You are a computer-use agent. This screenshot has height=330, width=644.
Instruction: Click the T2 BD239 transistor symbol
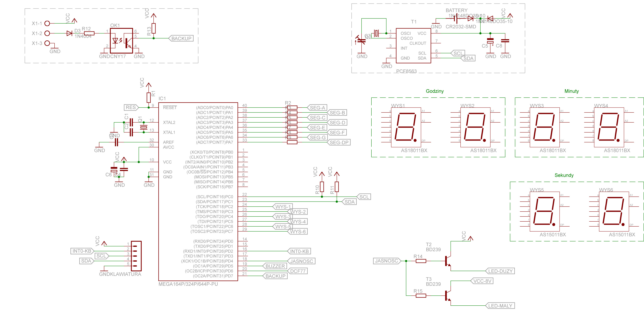tap(448, 261)
